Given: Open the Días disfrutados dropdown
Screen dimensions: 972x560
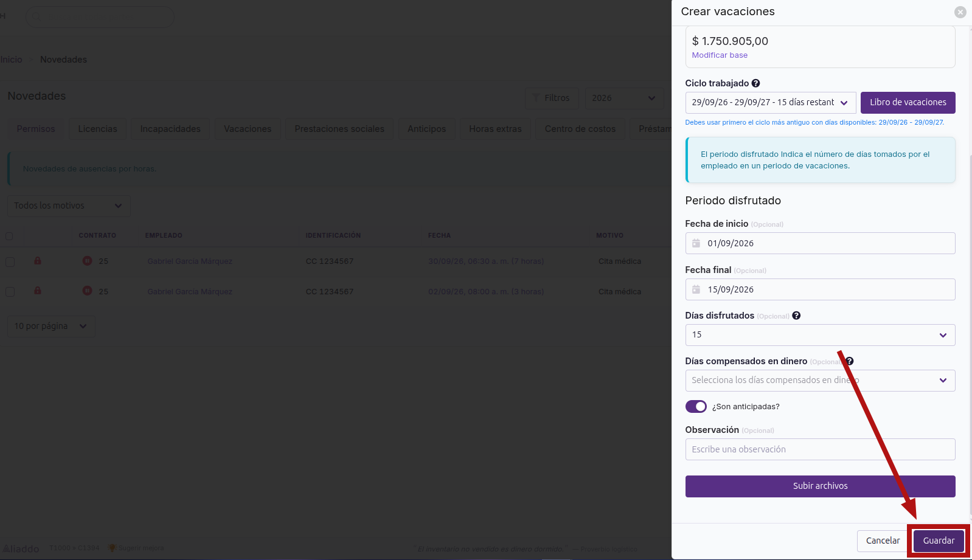Looking at the screenshot, I should (820, 335).
